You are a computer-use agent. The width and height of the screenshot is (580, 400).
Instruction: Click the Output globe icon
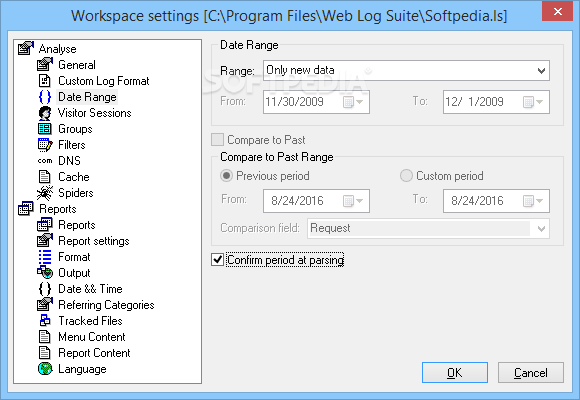point(45,273)
